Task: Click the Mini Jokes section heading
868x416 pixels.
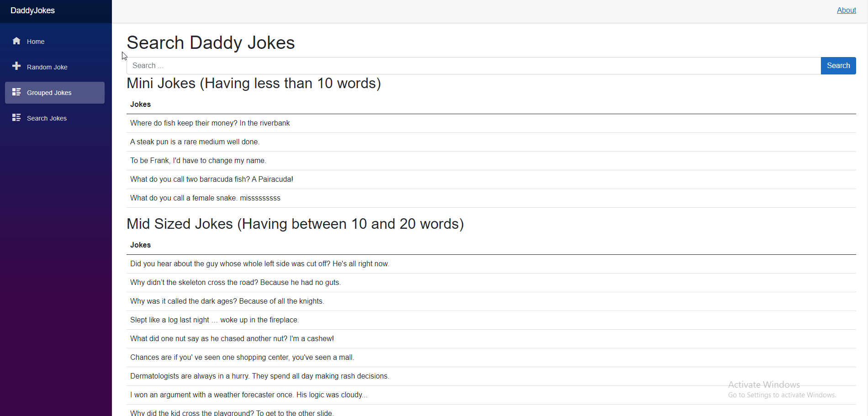Action: [x=254, y=83]
